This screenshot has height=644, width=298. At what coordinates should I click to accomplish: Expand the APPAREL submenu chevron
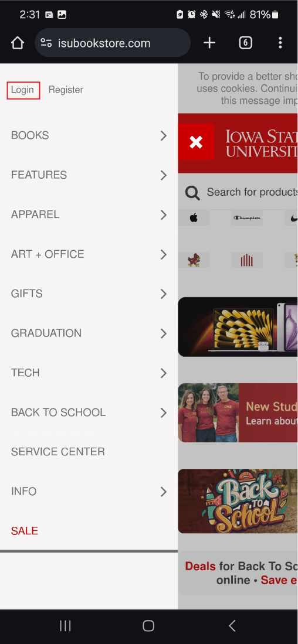pos(164,215)
